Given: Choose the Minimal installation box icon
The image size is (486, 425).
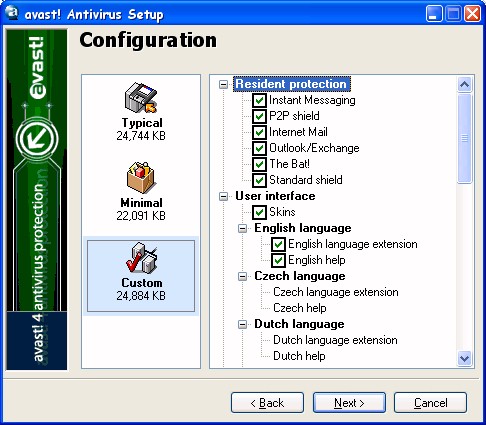Looking at the screenshot, I should [x=141, y=177].
